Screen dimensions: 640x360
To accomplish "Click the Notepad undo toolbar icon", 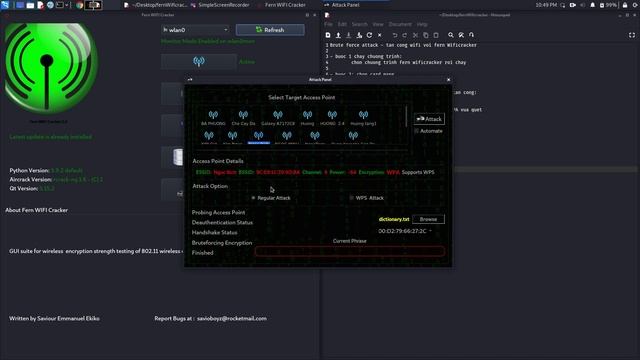I will (395, 35).
